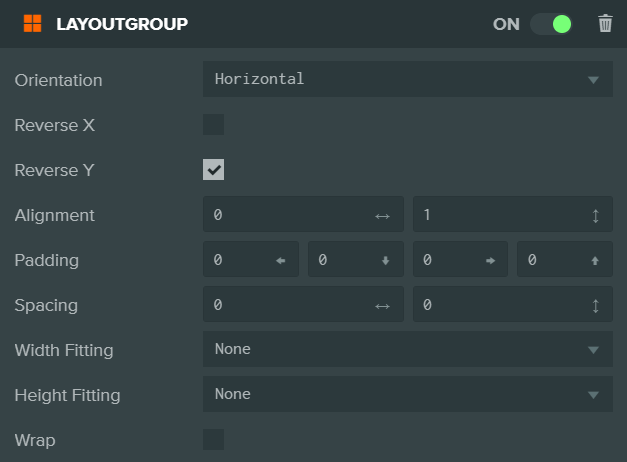Viewport: 627px width, 462px height.
Task: Toggle the LayoutGroup ON switch off
Action: coord(551,24)
